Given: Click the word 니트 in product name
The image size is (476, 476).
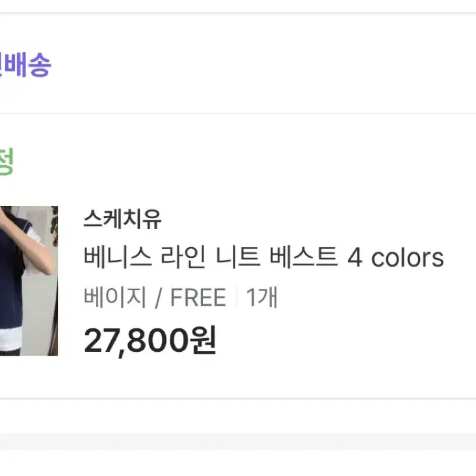Looking at the screenshot, I should coord(238,258).
